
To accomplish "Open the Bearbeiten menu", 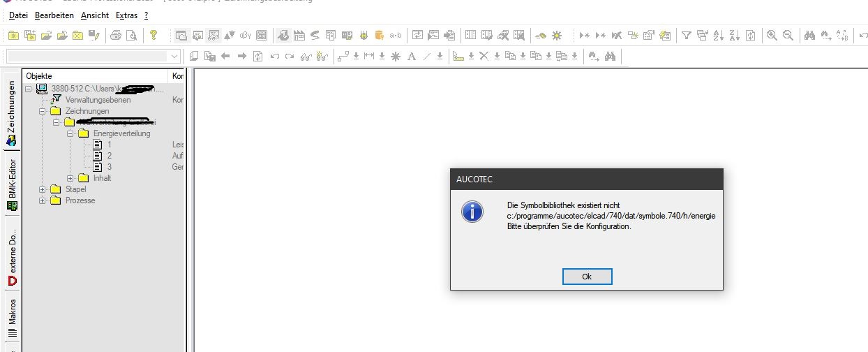I will (x=54, y=15).
